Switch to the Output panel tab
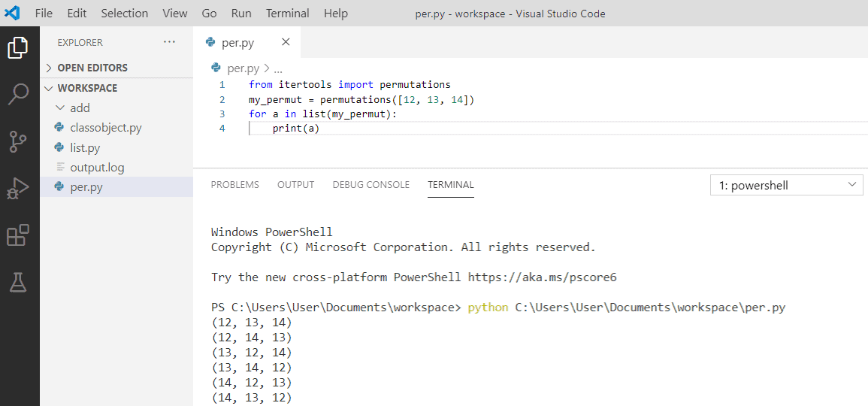 [295, 185]
